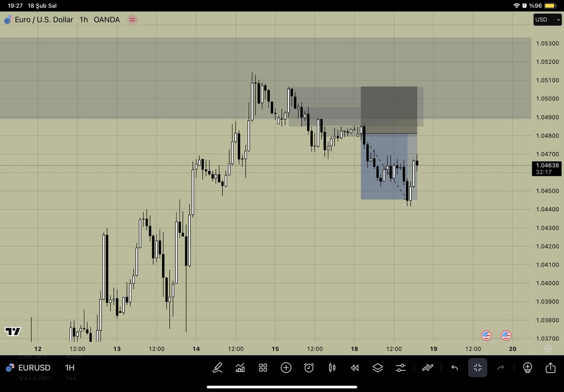
Task: Select the blue profit target zone
Action: (x=389, y=166)
